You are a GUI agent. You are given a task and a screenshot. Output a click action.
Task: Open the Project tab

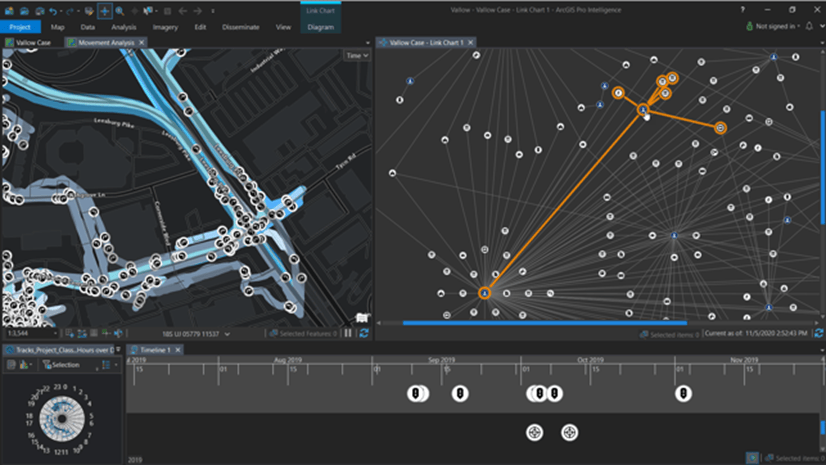coord(20,27)
